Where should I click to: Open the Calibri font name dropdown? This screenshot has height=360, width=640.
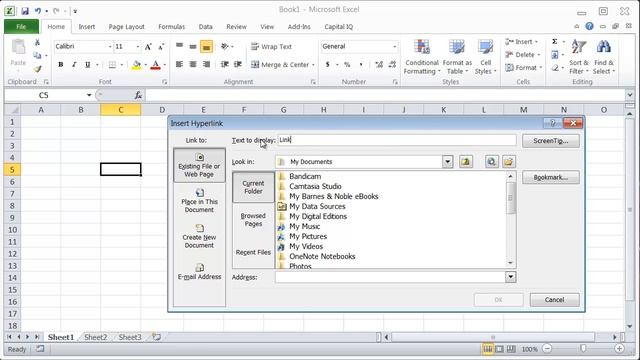(110, 47)
